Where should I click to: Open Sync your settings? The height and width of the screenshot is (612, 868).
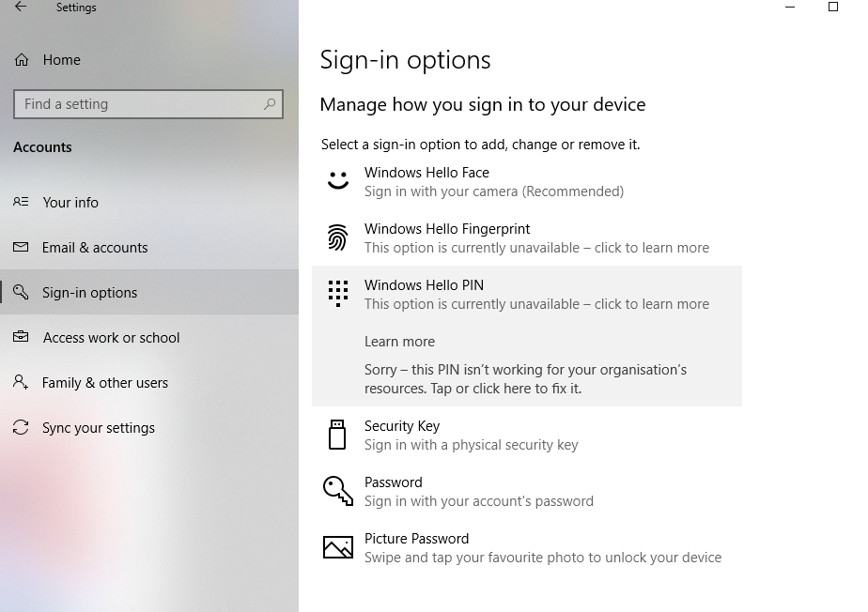149,428
